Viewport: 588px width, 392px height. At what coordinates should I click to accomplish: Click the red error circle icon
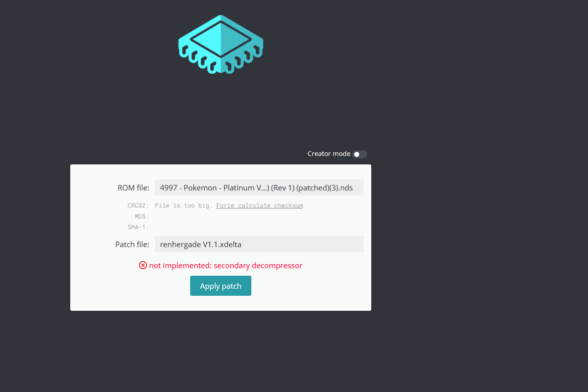coord(143,265)
